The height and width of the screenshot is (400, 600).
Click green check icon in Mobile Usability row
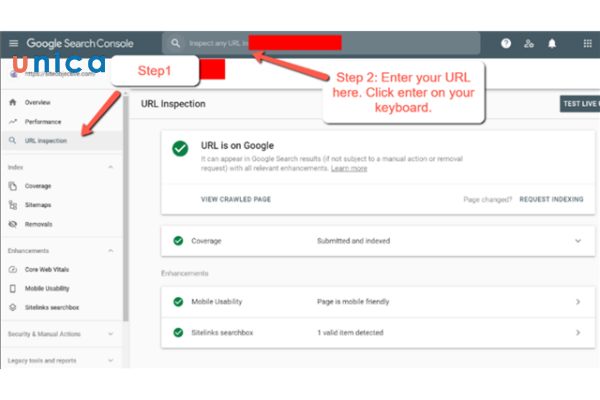pyautogui.click(x=178, y=302)
